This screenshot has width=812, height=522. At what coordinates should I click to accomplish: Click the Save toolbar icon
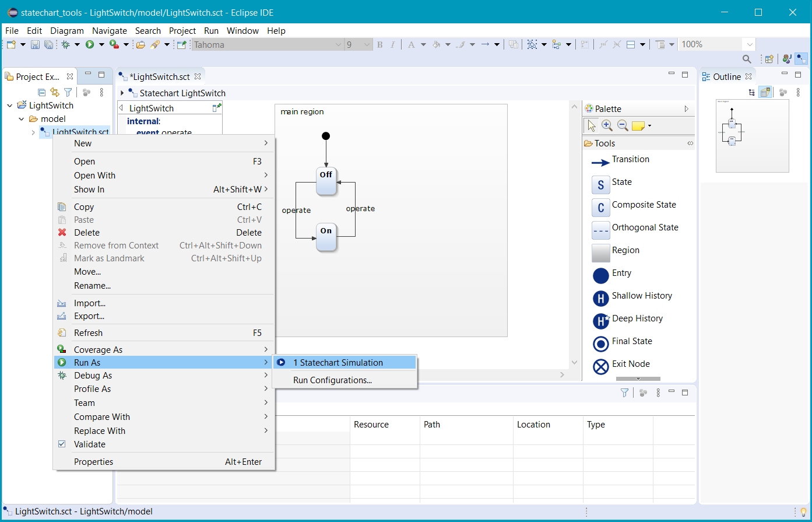[x=35, y=44]
